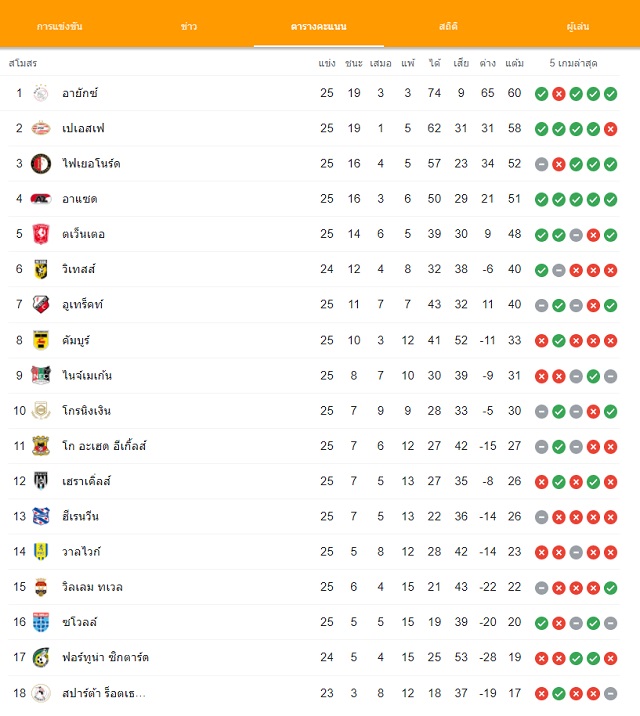
Task: Click the PEC Zwolle blue crest
Action: [x=41, y=622]
